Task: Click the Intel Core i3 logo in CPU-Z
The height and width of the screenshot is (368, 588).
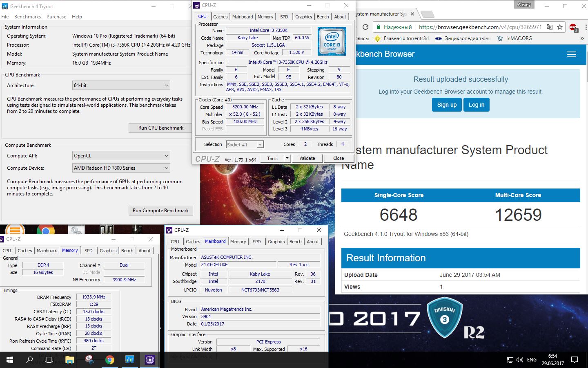Action: click(x=332, y=41)
